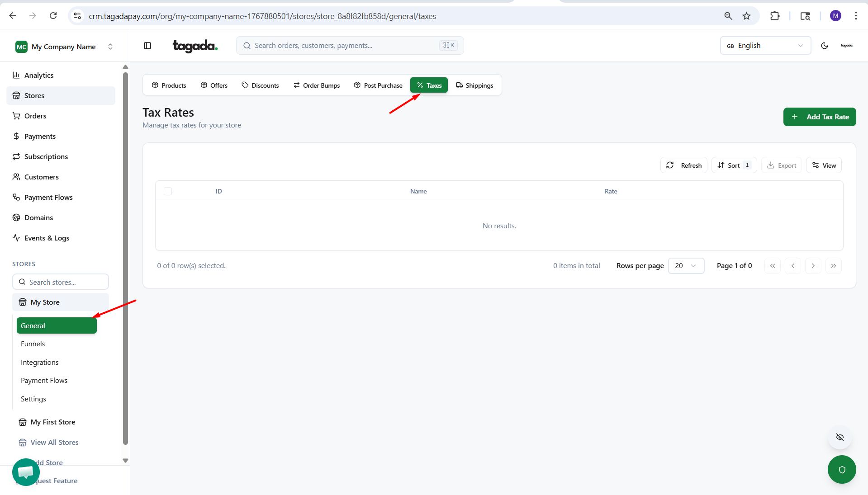The width and height of the screenshot is (868, 495).
Task: Toggle the sidebar collapse panel icon
Action: click(147, 46)
